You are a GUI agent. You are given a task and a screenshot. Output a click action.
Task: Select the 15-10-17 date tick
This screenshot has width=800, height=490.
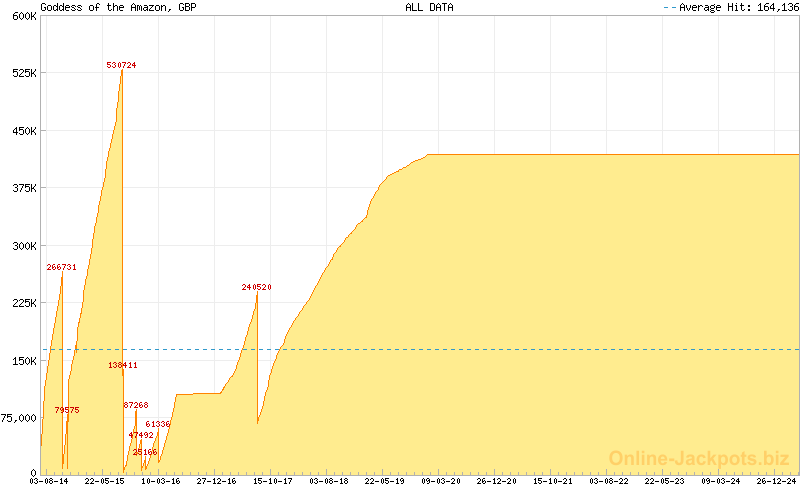(272, 481)
